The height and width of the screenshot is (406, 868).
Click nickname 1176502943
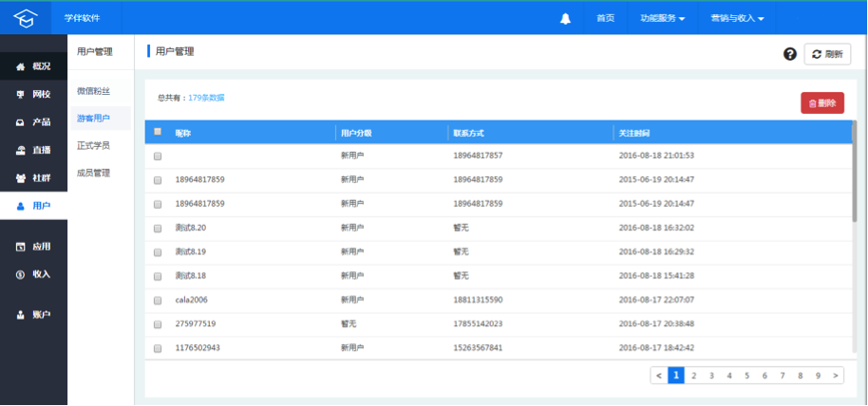pyautogui.click(x=198, y=348)
